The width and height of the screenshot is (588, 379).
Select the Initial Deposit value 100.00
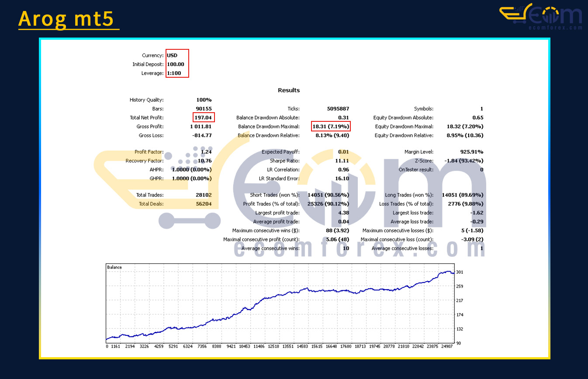[x=176, y=64]
